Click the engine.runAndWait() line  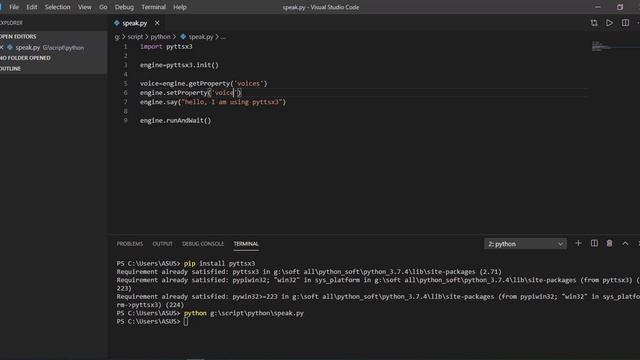pos(176,120)
